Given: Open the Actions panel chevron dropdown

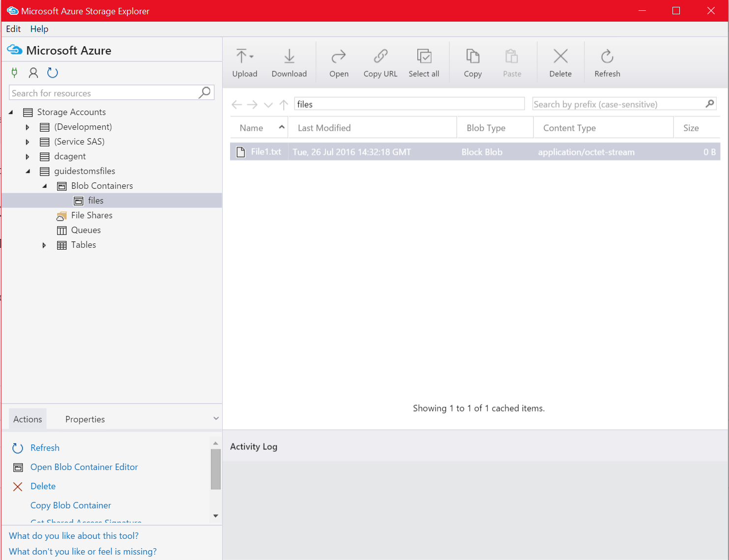Looking at the screenshot, I should [x=215, y=417].
